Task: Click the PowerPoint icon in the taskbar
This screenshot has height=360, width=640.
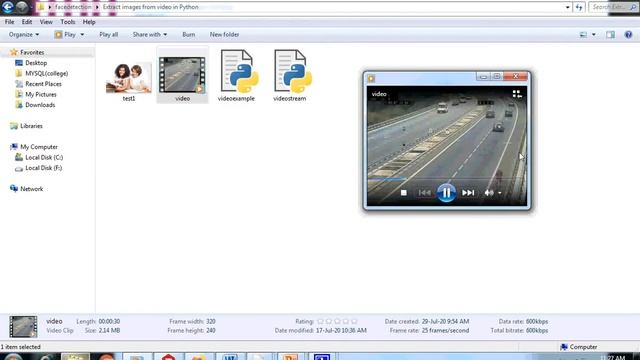Action: [291, 357]
